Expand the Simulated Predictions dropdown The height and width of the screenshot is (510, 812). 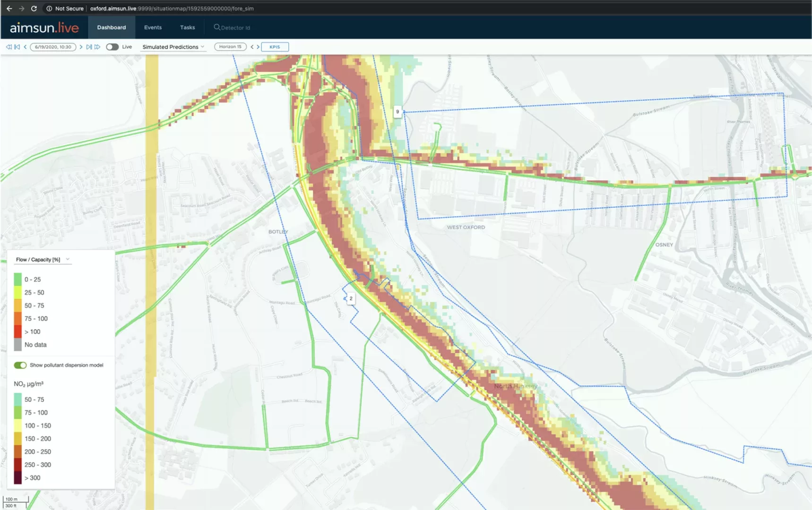pos(173,47)
